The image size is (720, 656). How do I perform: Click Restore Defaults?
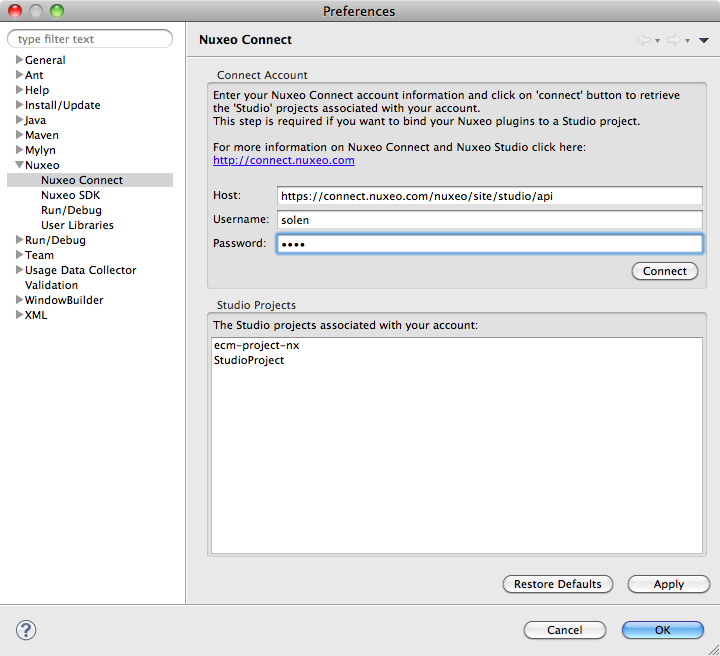click(557, 584)
